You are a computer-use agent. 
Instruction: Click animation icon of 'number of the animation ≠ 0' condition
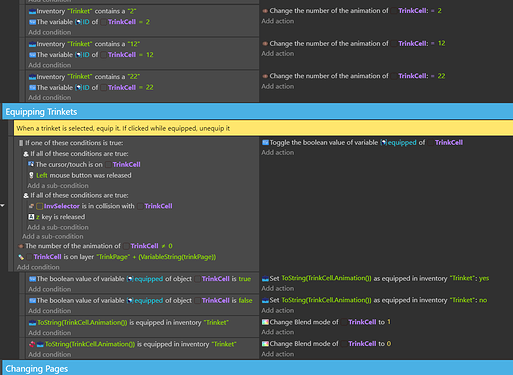(21, 246)
